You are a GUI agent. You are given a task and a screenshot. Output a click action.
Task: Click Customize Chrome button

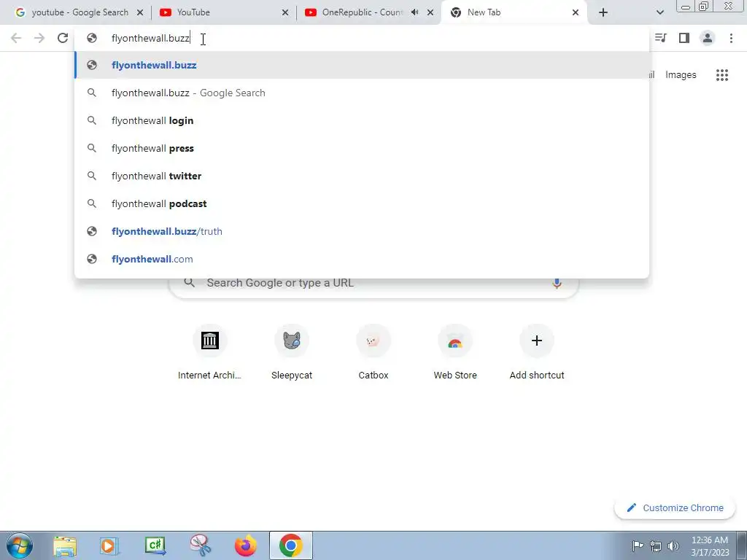coord(675,508)
